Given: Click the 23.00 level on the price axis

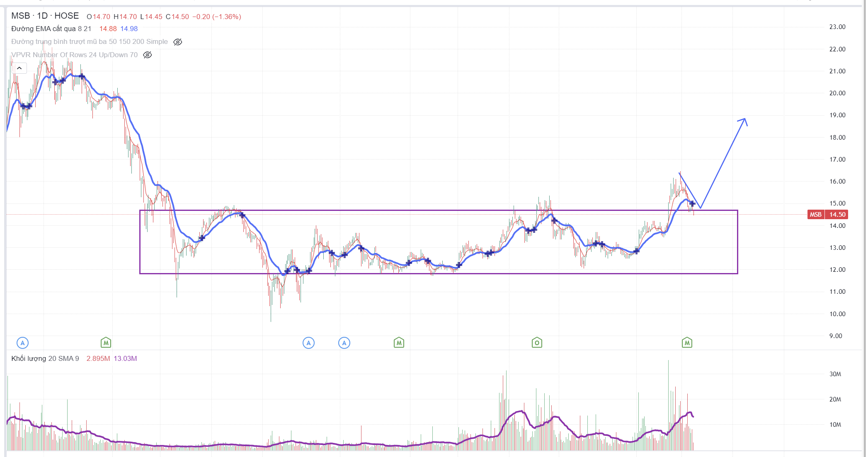Looking at the screenshot, I should (837, 27).
